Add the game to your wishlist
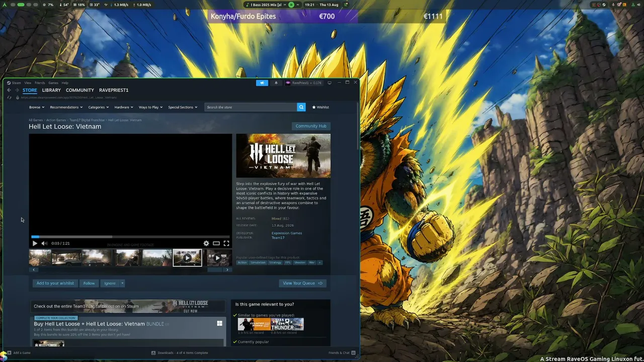This screenshot has width=644, height=362. [x=55, y=283]
